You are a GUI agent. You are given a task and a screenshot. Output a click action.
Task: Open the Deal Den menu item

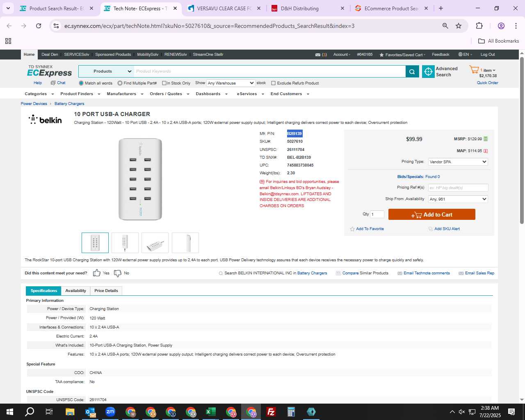[x=50, y=55]
